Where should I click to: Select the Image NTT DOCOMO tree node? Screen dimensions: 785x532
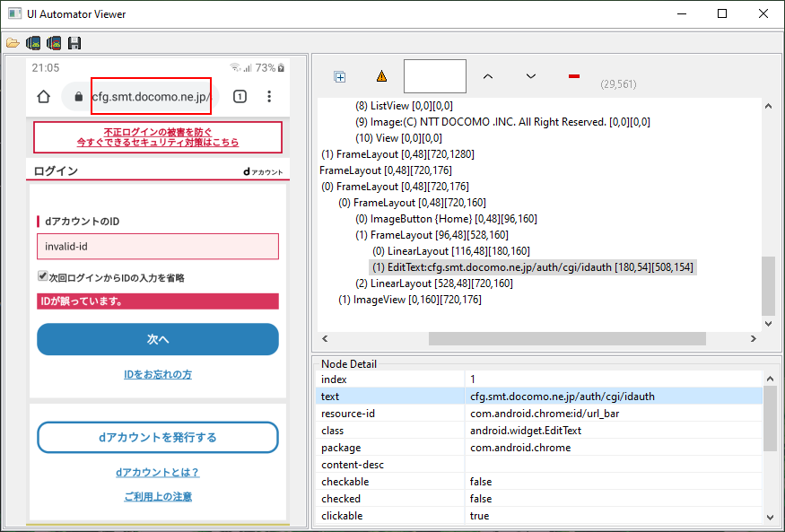[502, 122]
